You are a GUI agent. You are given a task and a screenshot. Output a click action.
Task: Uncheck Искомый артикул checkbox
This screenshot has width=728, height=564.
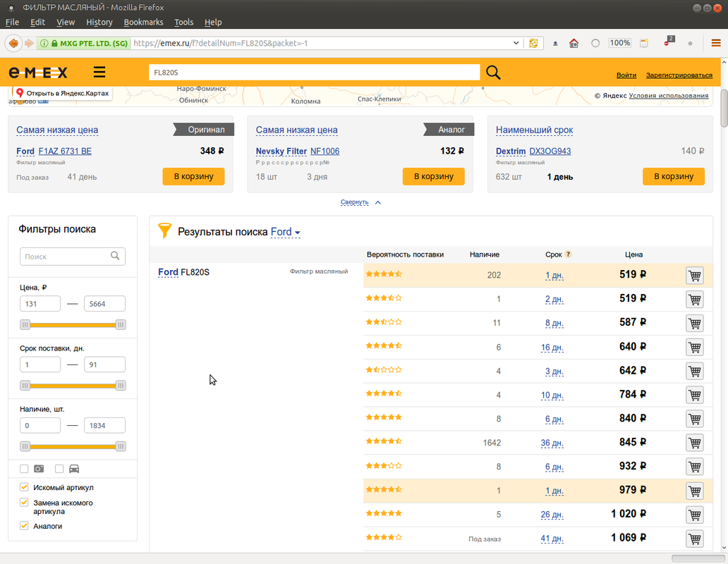pos(24,487)
